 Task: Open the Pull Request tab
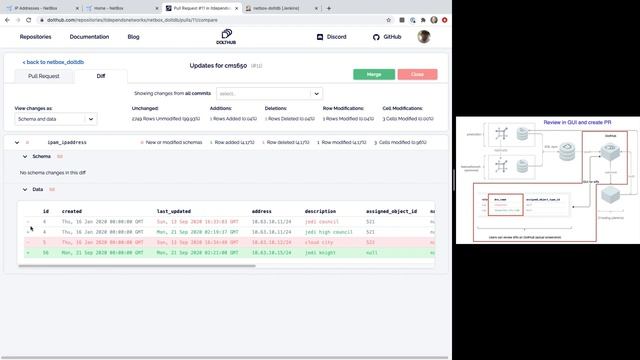point(44,76)
